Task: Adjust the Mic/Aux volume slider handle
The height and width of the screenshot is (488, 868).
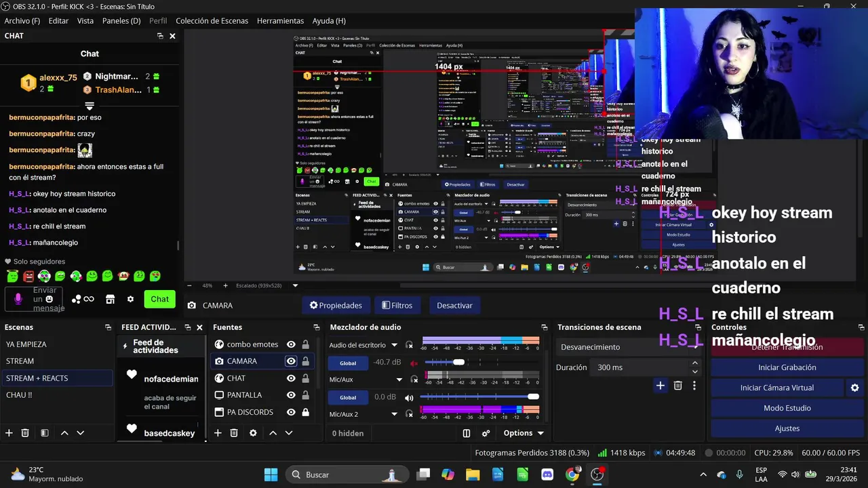Action: [534, 396]
